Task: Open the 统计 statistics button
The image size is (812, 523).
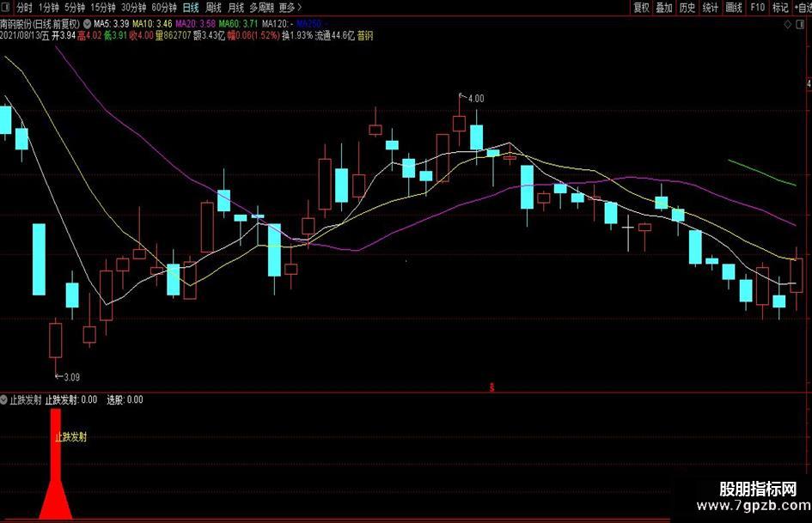Action: pos(710,7)
